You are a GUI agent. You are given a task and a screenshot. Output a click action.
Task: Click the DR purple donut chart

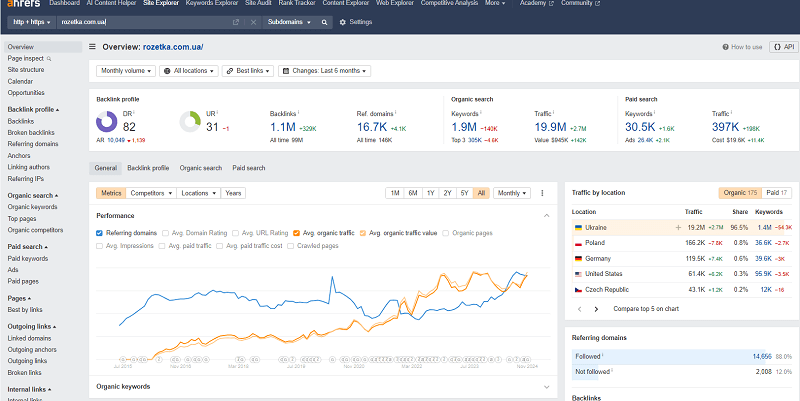click(x=107, y=121)
